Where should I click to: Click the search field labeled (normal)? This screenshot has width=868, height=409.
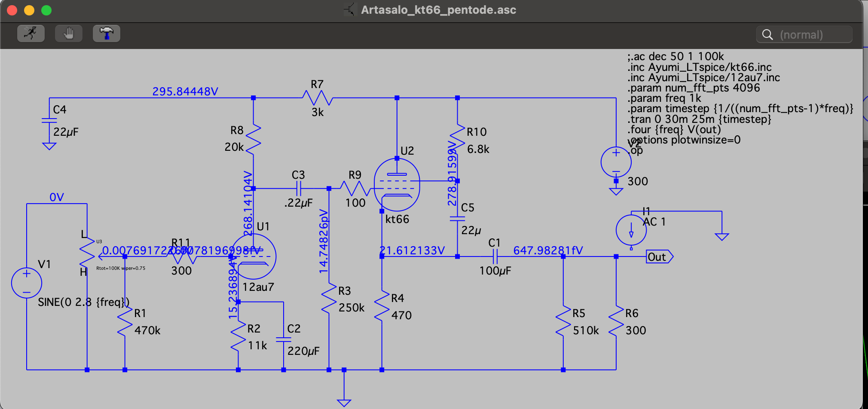click(x=804, y=34)
